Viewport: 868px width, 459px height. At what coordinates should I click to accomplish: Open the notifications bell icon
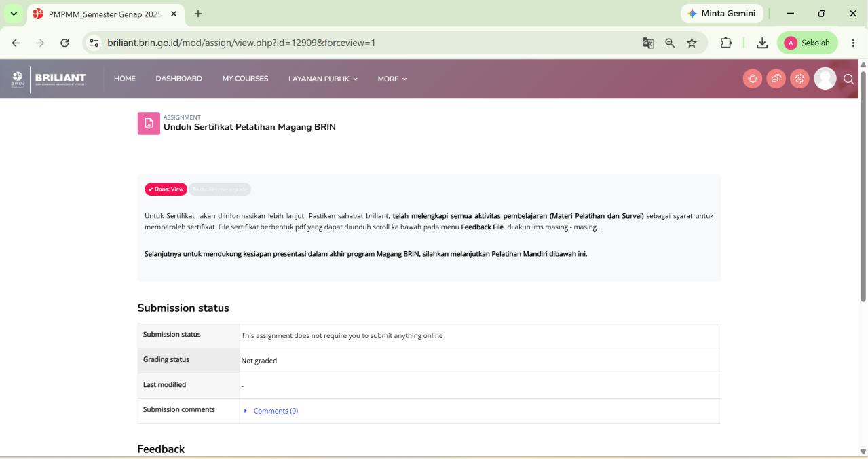tap(753, 79)
